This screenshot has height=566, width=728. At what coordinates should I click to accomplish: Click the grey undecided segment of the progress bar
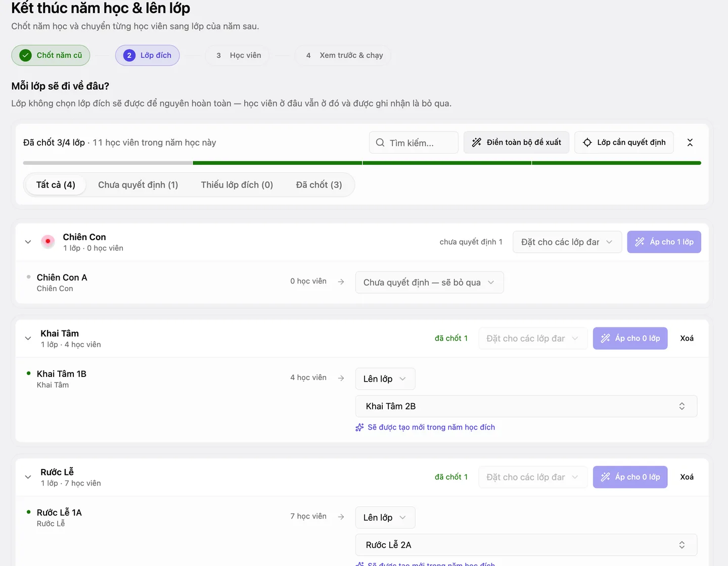tap(108, 163)
